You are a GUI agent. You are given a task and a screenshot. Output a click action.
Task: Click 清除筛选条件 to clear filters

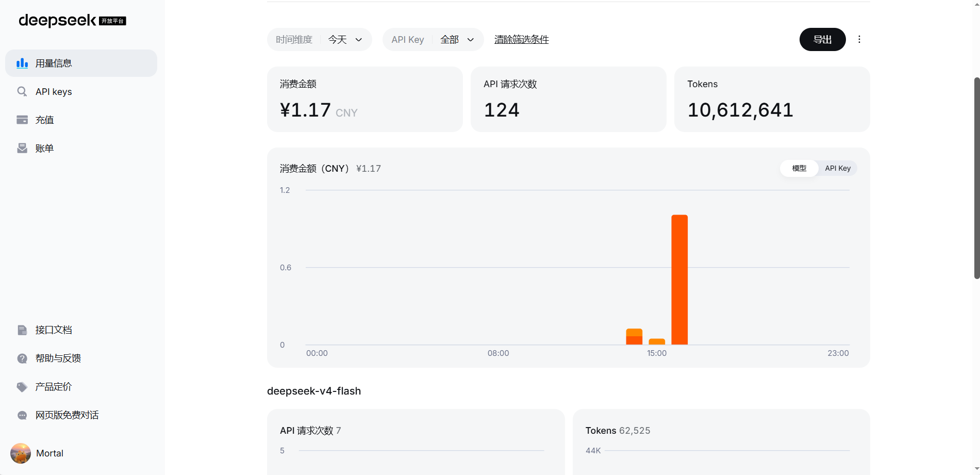click(x=522, y=39)
